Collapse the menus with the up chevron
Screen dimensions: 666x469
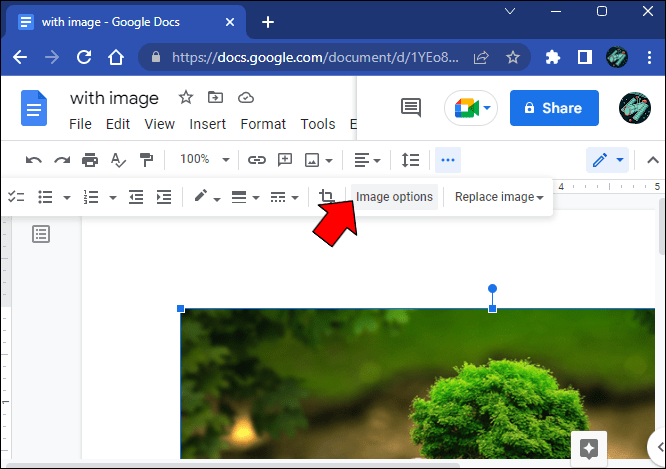click(x=653, y=160)
